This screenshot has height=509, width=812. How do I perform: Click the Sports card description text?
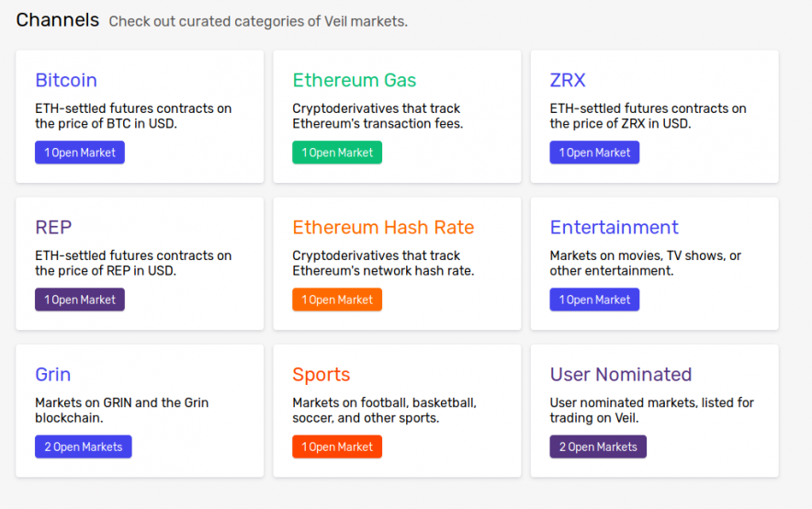pyautogui.click(x=384, y=410)
